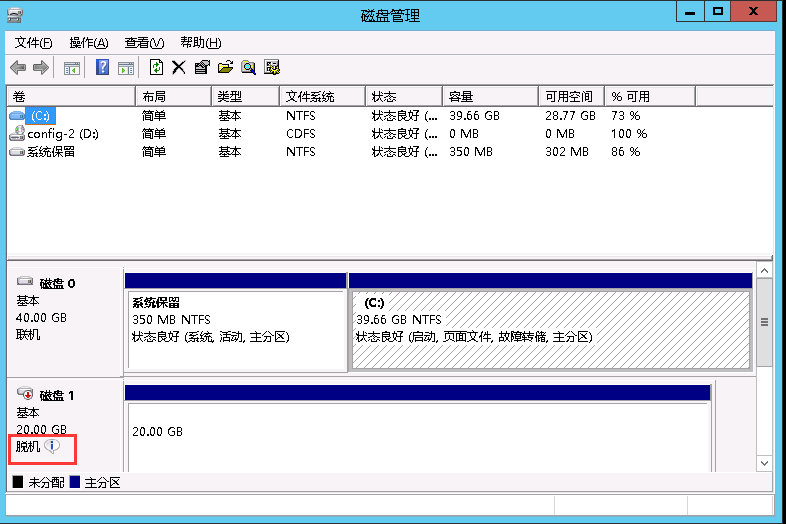This screenshot has height=524, width=786.
Task: Open Properties via the toolbar icon
Action: 202,68
